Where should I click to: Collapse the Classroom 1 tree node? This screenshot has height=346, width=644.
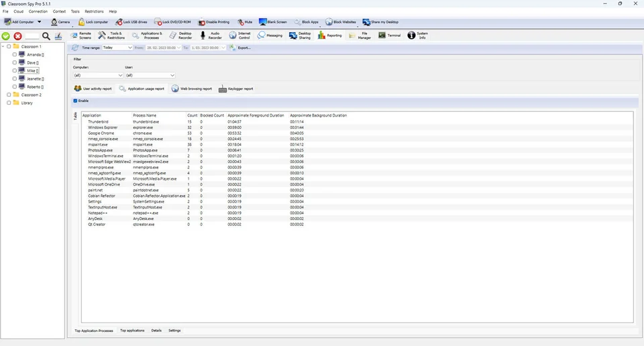3,46
